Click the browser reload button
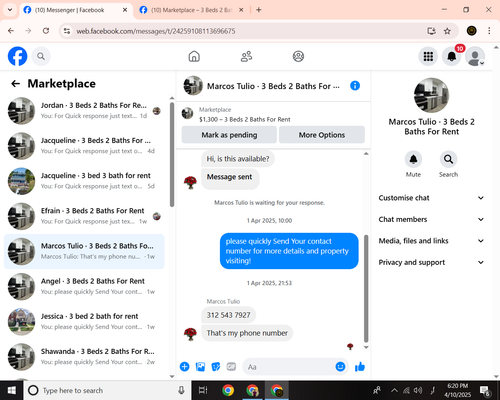The width and height of the screenshot is (500, 400). pyautogui.click(x=46, y=31)
